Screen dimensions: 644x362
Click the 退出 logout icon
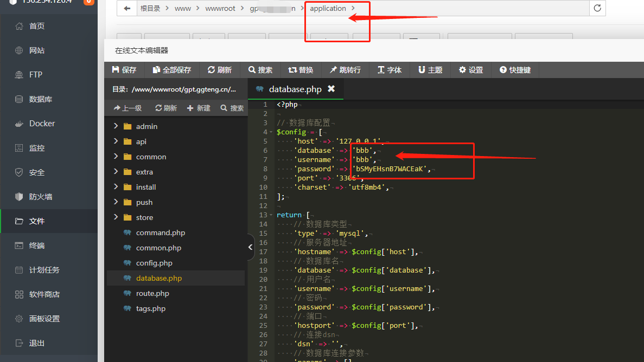click(x=19, y=343)
